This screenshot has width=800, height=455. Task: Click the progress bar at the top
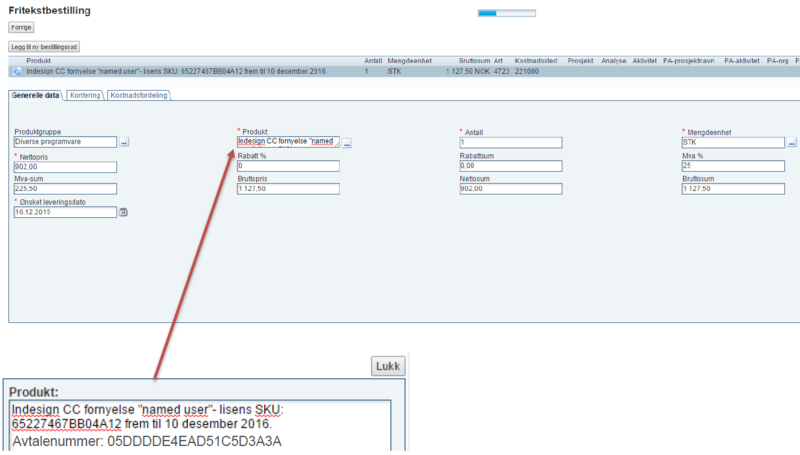507,13
